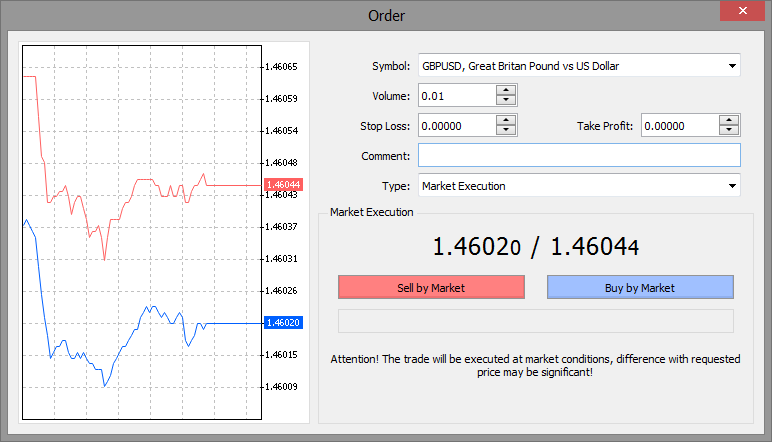The width and height of the screenshot is (772, 442).
Task: Click the 1.46009 price axis label
Action: click(x=281, y=386)
